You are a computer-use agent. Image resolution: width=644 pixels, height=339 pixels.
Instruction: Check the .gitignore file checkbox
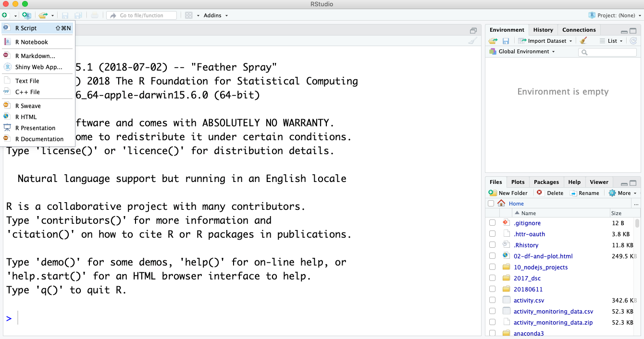tap(492, 223)
